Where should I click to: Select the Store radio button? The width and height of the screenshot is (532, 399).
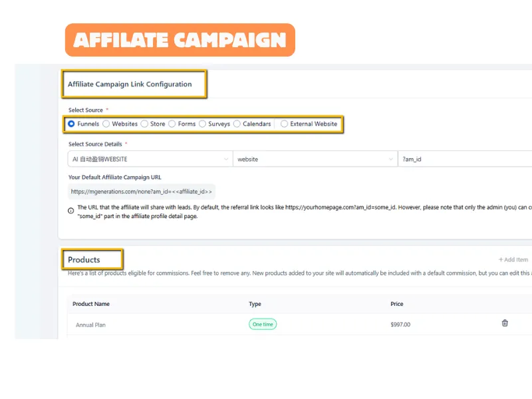click(x=144, y=124)
